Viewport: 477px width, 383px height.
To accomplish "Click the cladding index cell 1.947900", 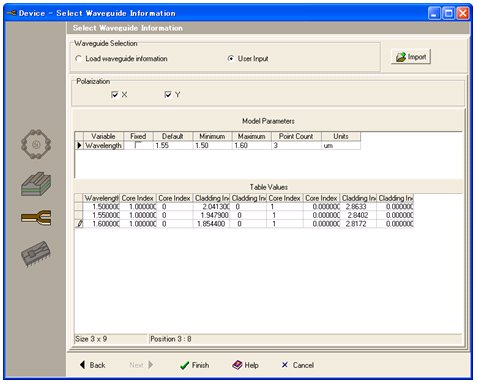I will tap(211, 215).
